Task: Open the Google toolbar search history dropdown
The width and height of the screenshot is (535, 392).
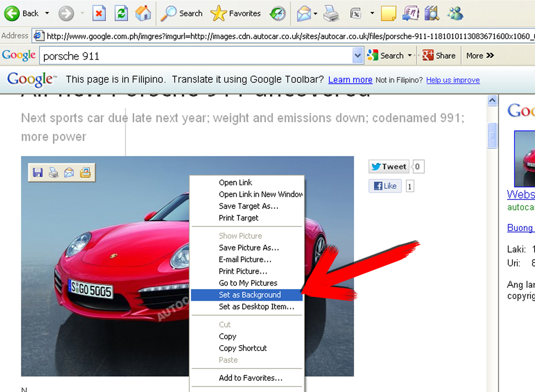Action: 358,55
